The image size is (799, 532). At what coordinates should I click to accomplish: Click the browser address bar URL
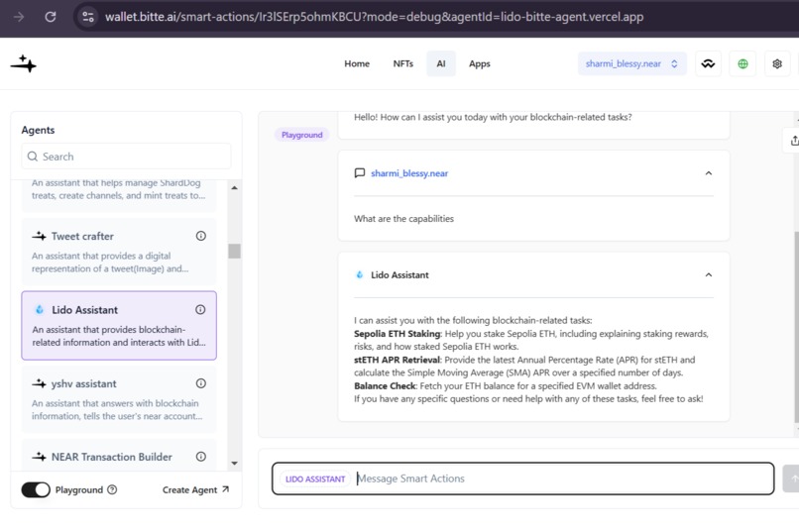click(374, 17)
